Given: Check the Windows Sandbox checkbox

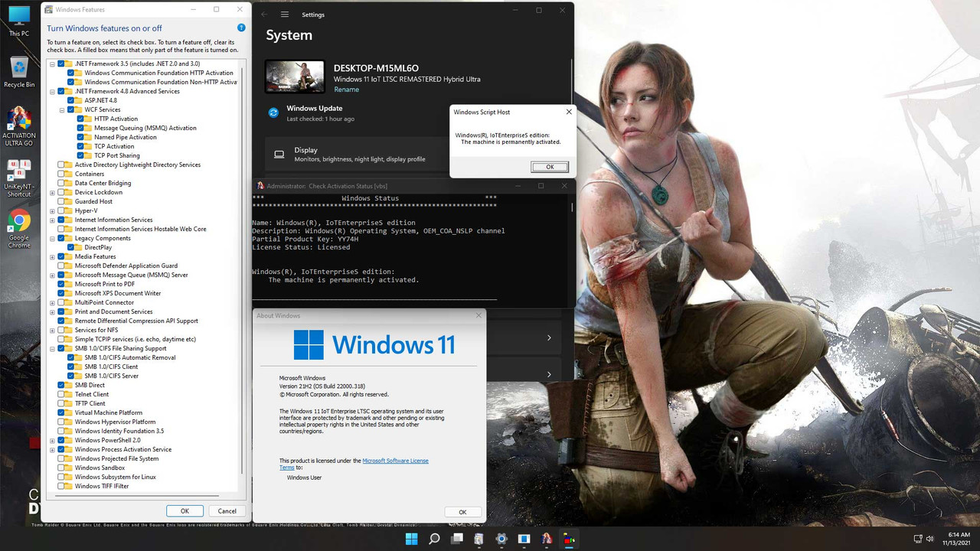Looking at the screenshot, I should pos(61,468).
